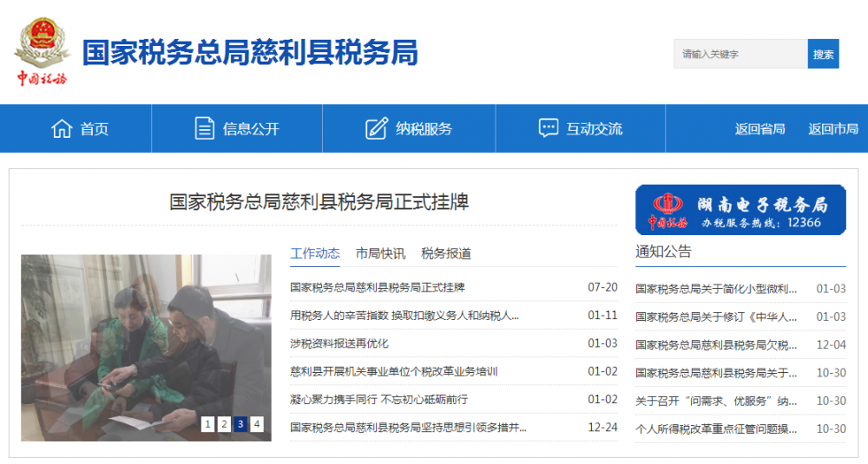Screen dimensions: 868x464
Task: Click the chat bubble icon beside 互动交流
Action: [548, 128]
